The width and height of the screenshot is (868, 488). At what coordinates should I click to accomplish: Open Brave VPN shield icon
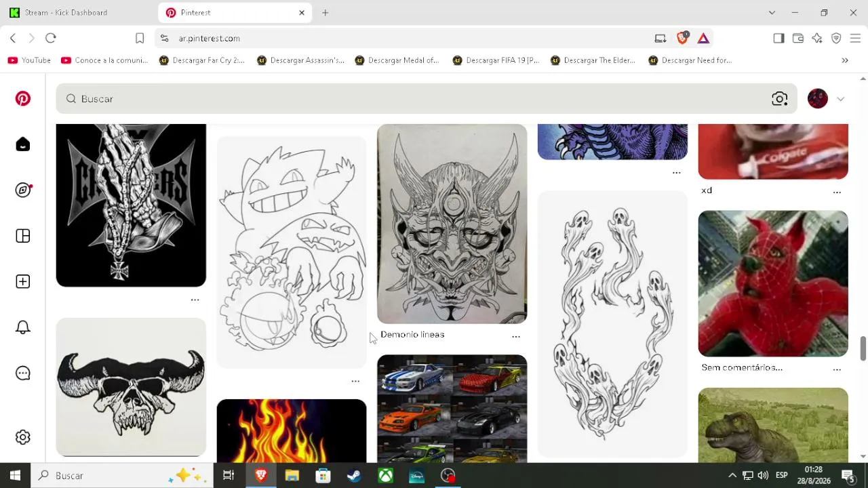[836, 38]
